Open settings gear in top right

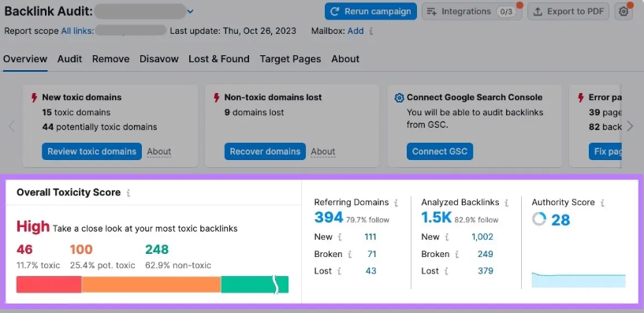coord(624,12)
